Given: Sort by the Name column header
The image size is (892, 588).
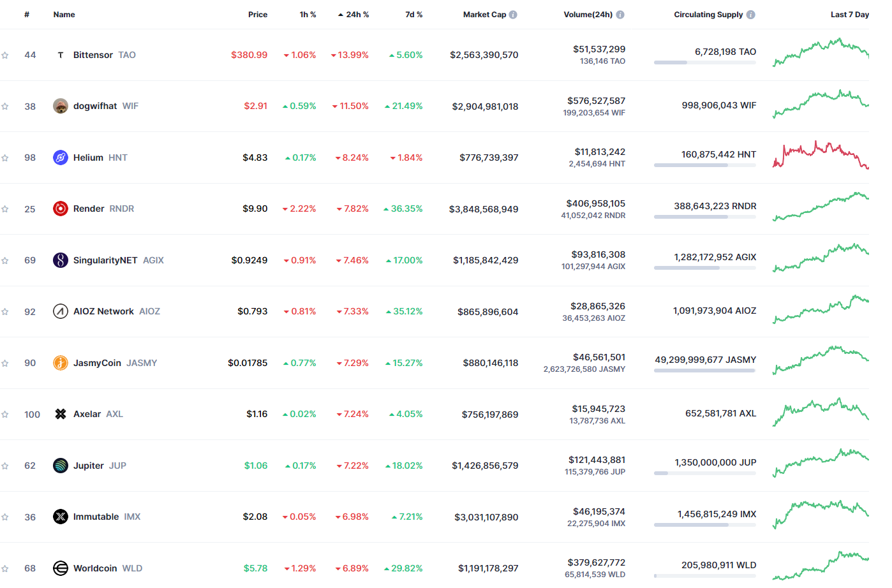Looking at the screenshot, I should click(64, 15).
